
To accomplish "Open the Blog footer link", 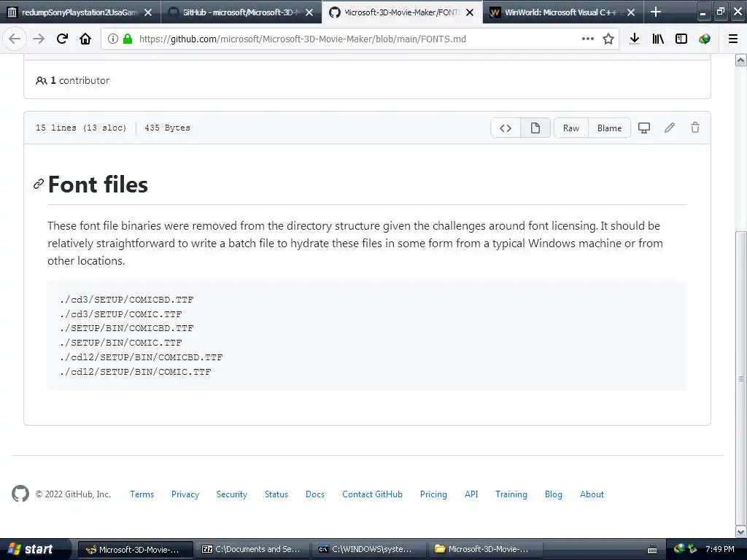I will click(x=554, y=494).
